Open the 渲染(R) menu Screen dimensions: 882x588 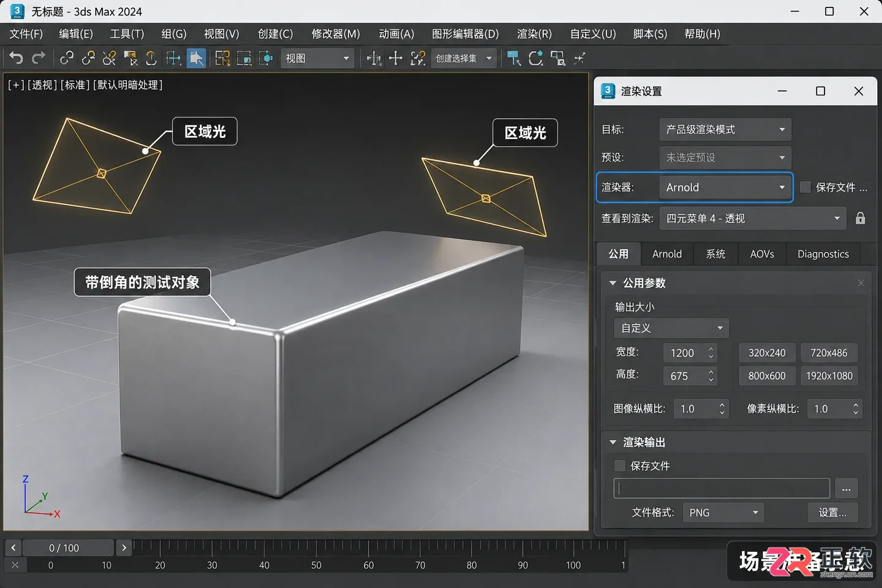coord(535,34)
